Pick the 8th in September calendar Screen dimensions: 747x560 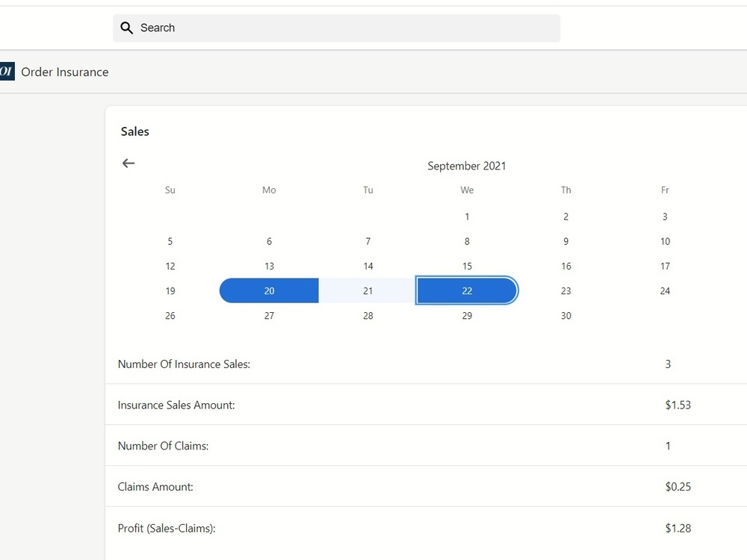click(467, 241)
